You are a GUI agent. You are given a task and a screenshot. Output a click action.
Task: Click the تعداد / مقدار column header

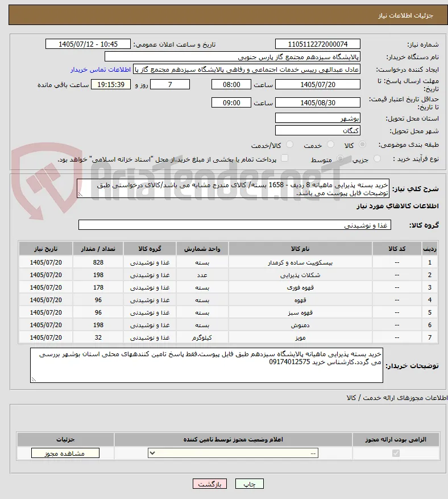click(x=98, y=249)
